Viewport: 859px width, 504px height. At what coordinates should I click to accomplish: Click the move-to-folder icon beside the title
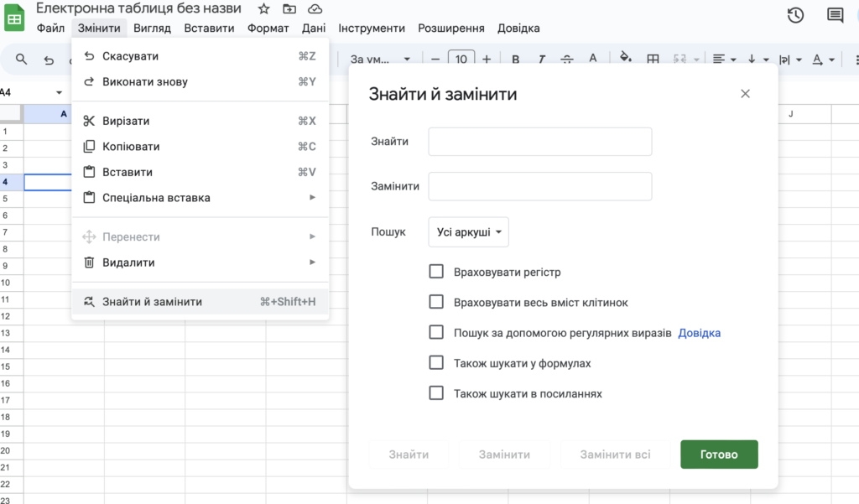(x=289, y=8)
